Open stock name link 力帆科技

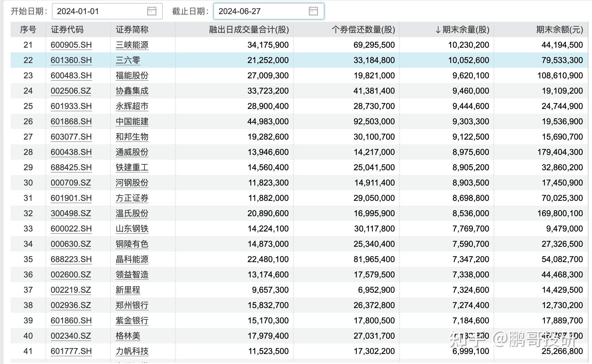pyautogui.click(x=132, y=351)
